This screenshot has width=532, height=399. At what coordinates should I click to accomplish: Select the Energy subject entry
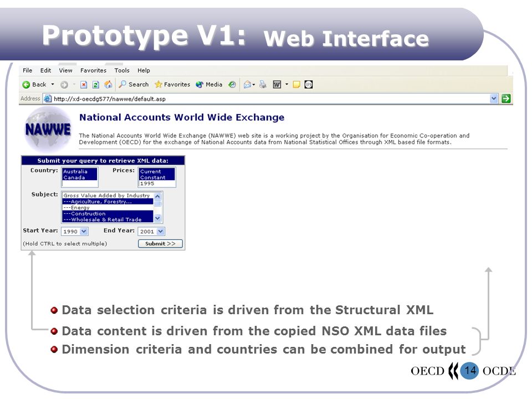tap(108, 208)
